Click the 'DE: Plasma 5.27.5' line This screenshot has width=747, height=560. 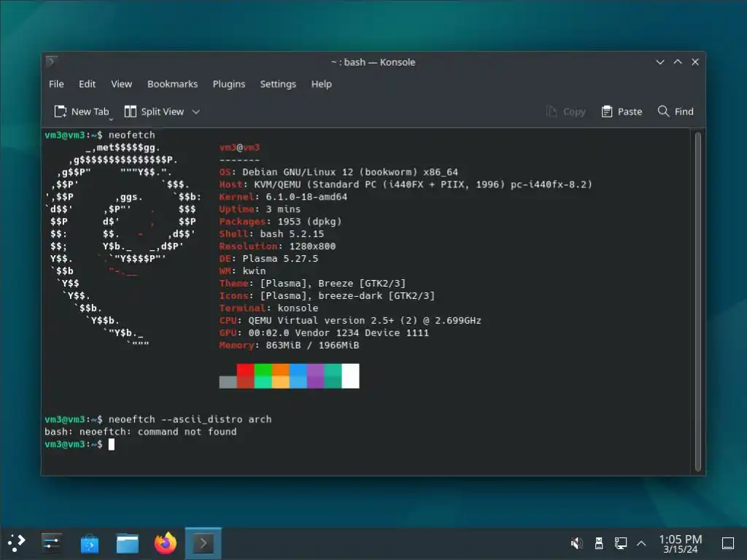point(268,259)
